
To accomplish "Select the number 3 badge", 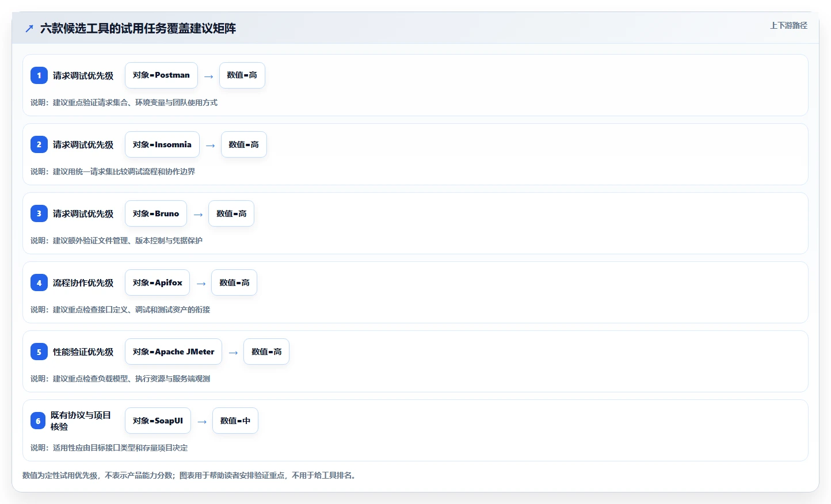I will tap(39, 213).
